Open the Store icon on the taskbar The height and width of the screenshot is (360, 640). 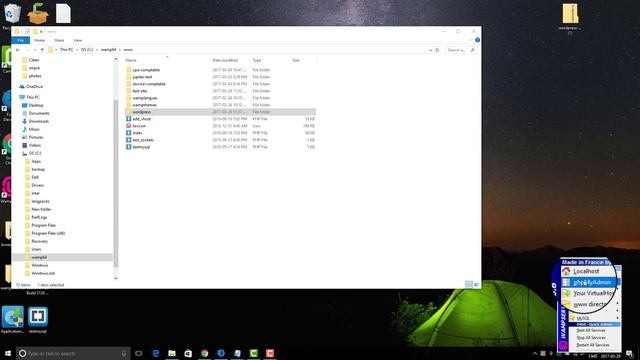188,353
